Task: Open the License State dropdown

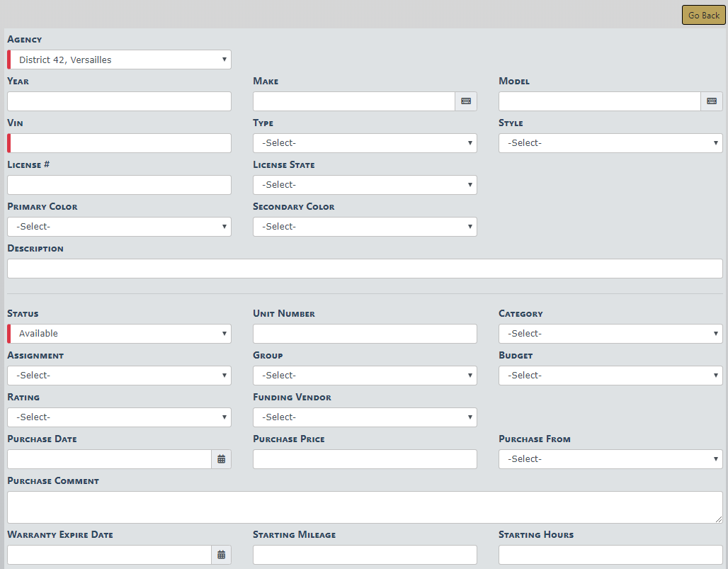Action: (365, 185)
